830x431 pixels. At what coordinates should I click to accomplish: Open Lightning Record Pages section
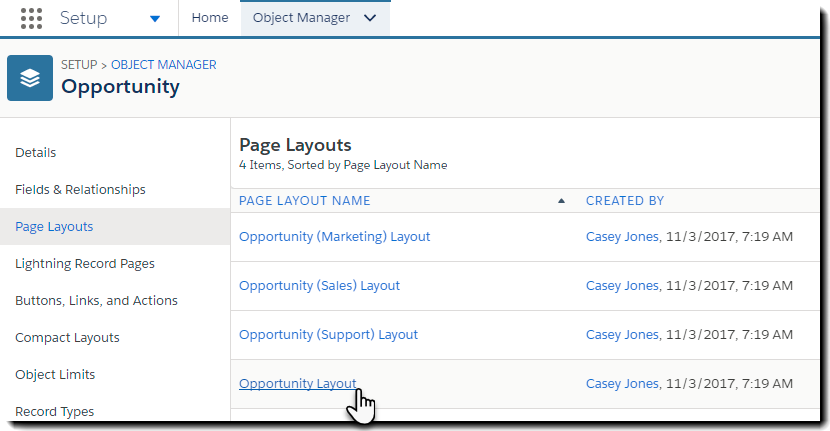click(85, 264)
